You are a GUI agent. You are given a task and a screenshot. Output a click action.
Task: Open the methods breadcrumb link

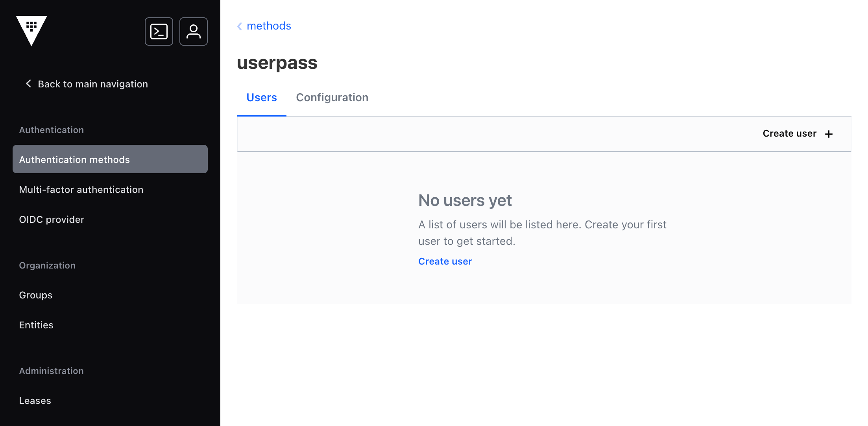[x=269, y=26]
